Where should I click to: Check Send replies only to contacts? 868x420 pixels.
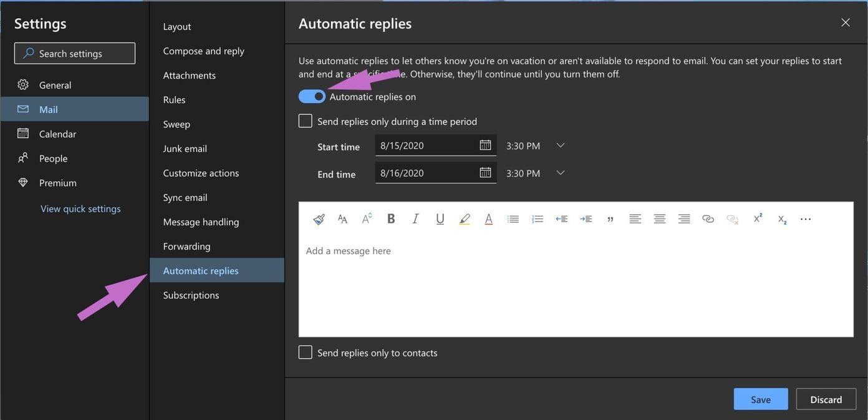coord(305,353)
